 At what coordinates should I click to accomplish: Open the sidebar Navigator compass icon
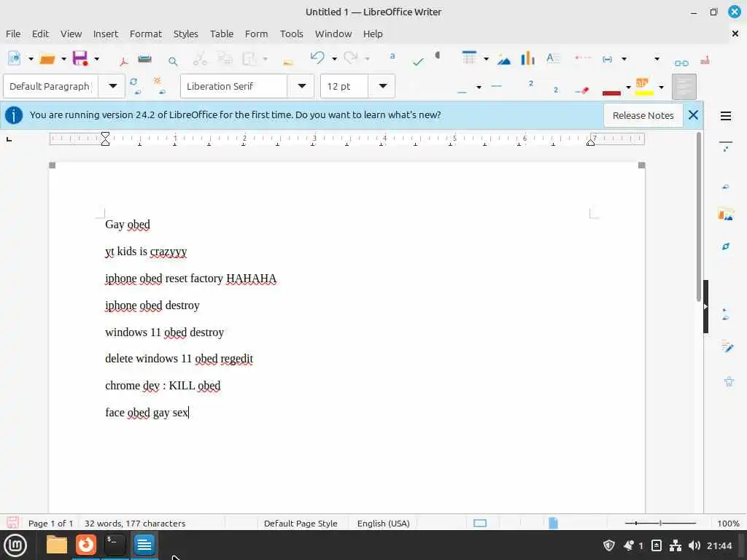pos(726,246)
